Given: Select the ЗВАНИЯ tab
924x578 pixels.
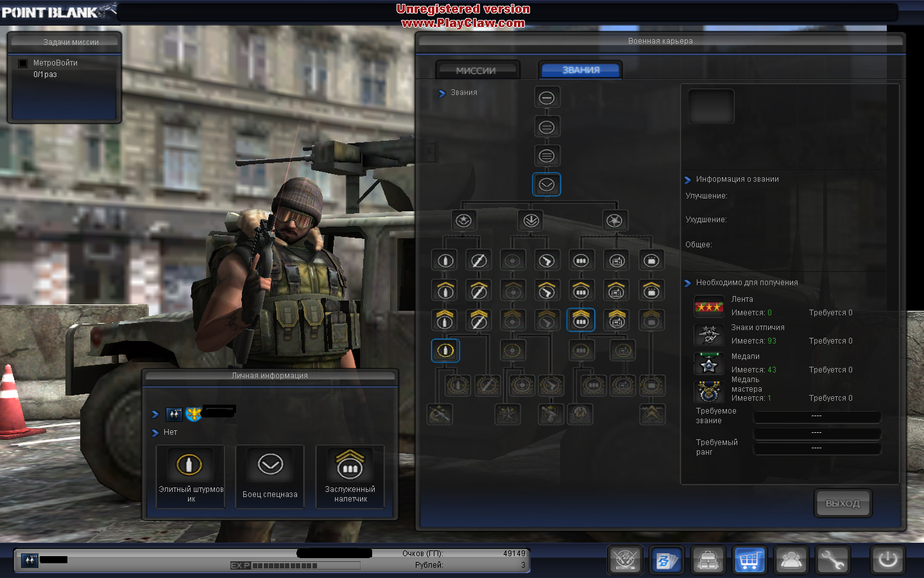Looking at the screenshot, I should 581,70.
